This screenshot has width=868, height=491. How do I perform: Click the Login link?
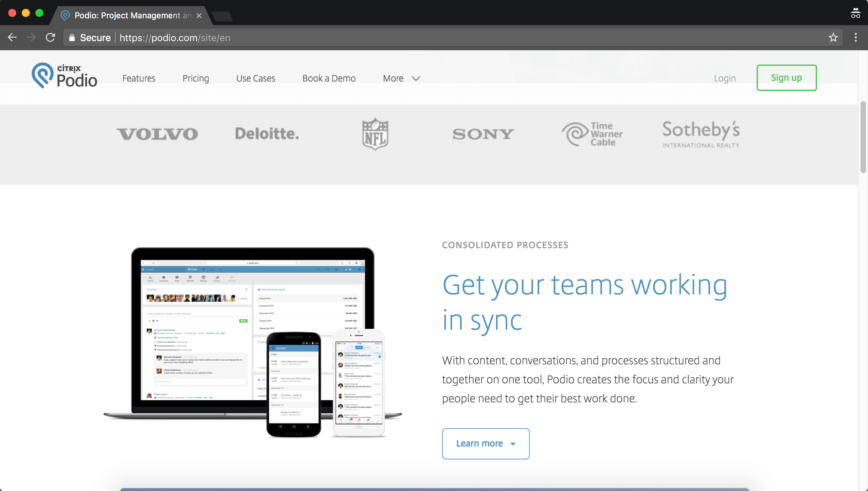point(724,78)
